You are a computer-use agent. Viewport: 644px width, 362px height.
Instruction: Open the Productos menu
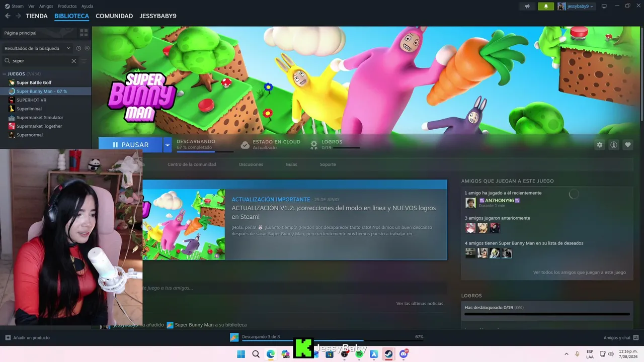[67, 6]
